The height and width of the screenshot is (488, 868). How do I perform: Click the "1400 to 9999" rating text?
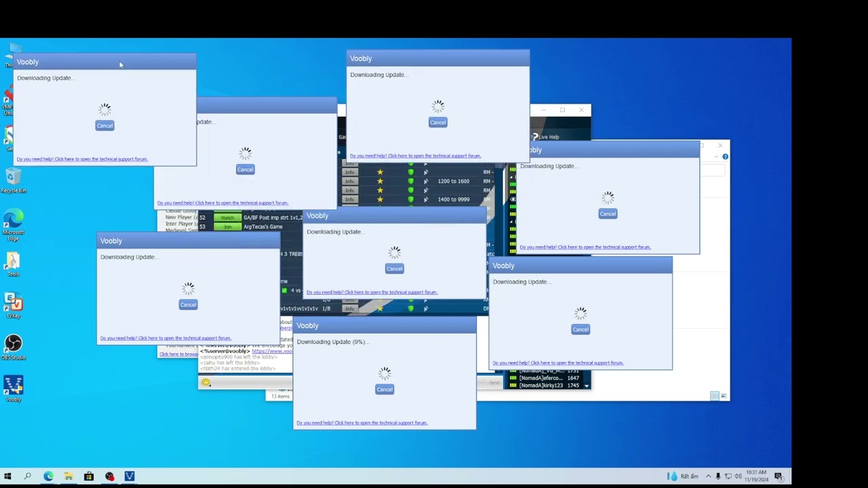pyautogui.click(x=454, y=199)
